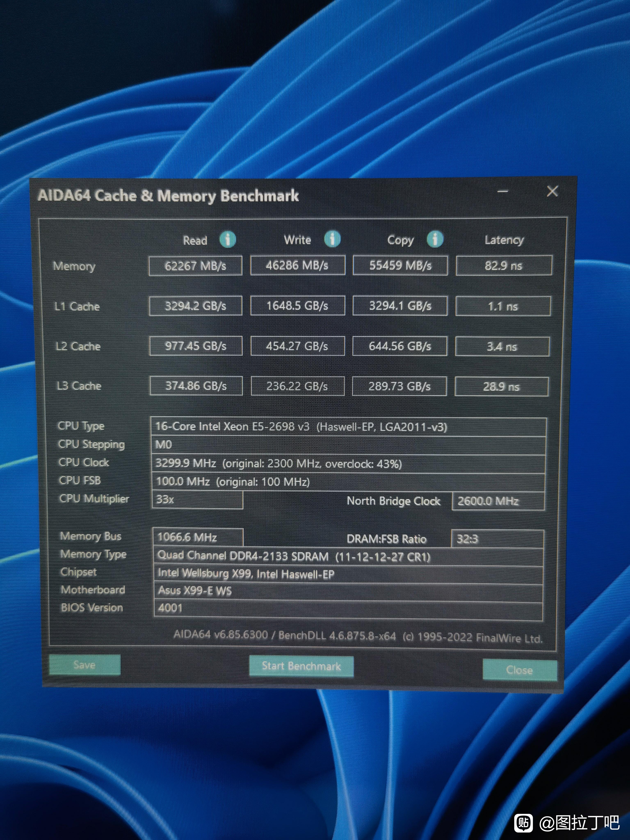
Task: Click the L3 Cache row label
Action: (x=79, y=386)
